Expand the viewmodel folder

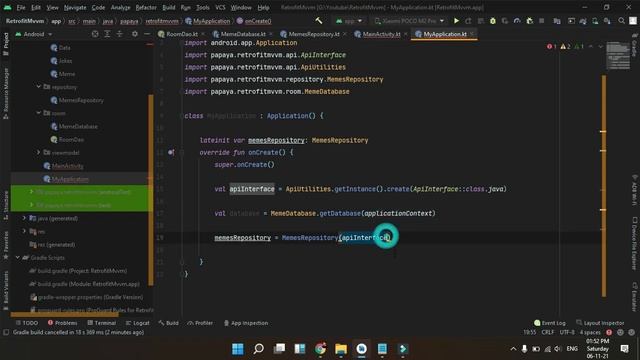coord(39,152)
